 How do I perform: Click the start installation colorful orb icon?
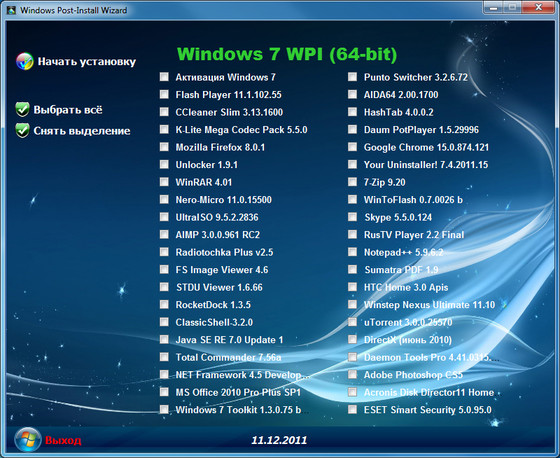[25, 61]
